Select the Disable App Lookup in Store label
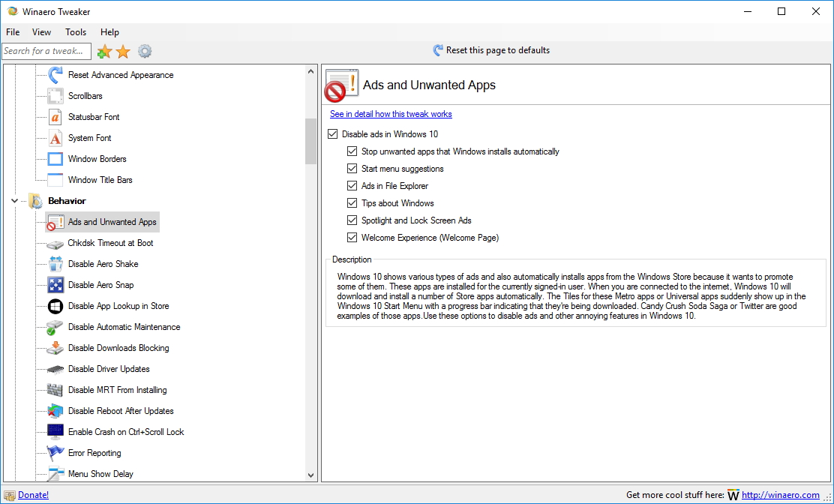The width and height of the screenshot is (834, 504). (118, 306)
